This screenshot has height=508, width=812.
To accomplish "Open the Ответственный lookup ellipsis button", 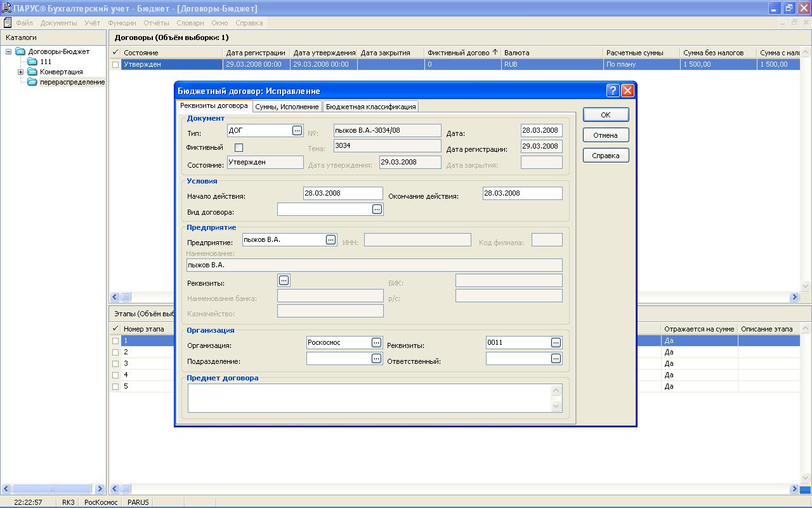I will (x=556, y=358).
